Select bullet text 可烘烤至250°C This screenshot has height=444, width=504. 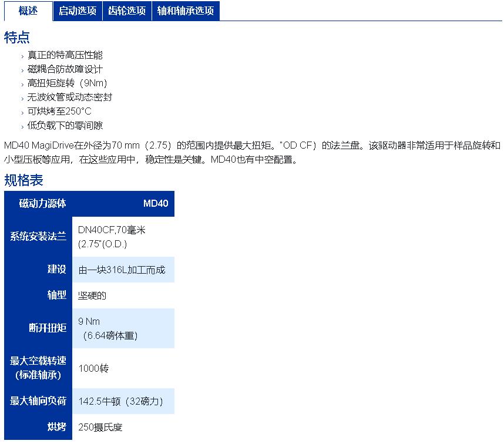(x=59, y=111)
